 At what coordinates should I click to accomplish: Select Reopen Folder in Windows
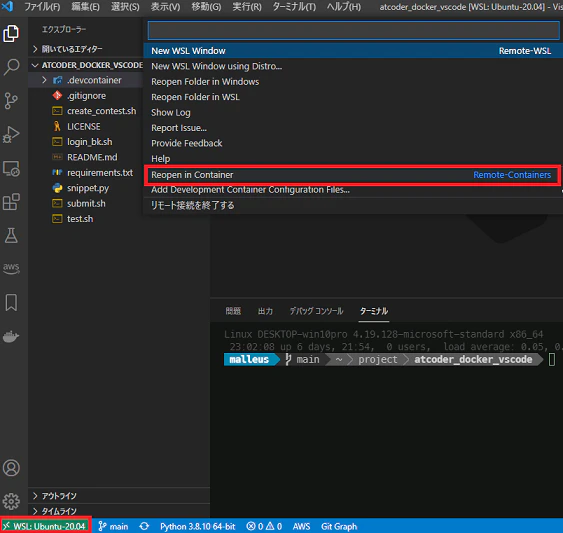[x=353, y=82]
